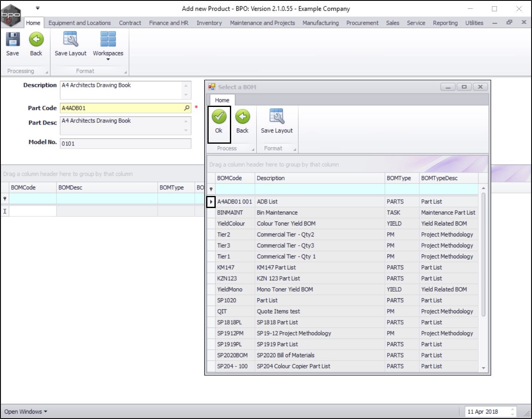Click the Part Code search magnifier icon

coord(187,108)
